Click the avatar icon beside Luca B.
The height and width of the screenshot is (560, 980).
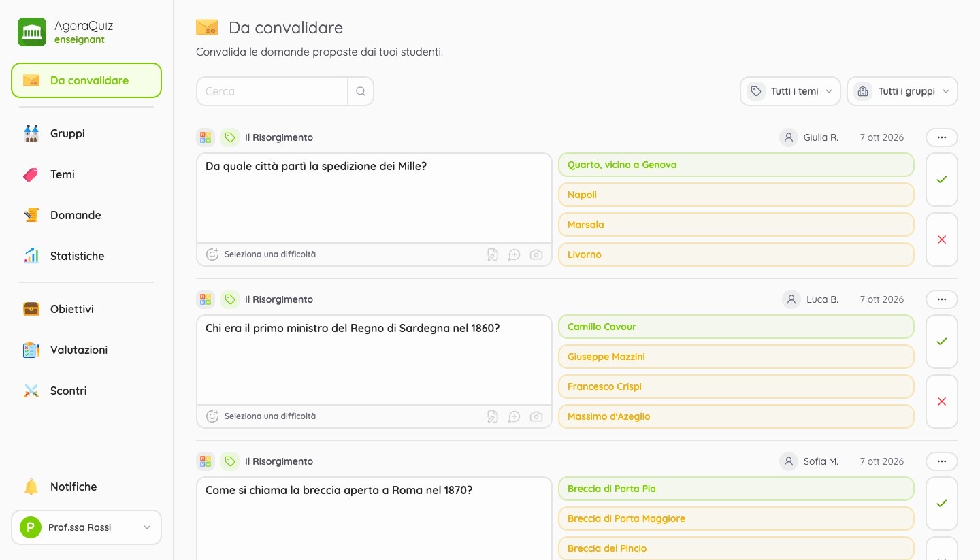click(791, 299)
